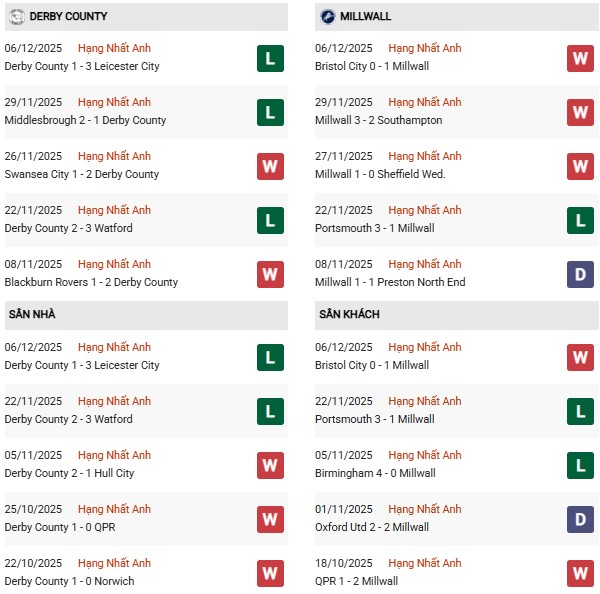Click W badge beside Swansea City result

click(270, 166)
